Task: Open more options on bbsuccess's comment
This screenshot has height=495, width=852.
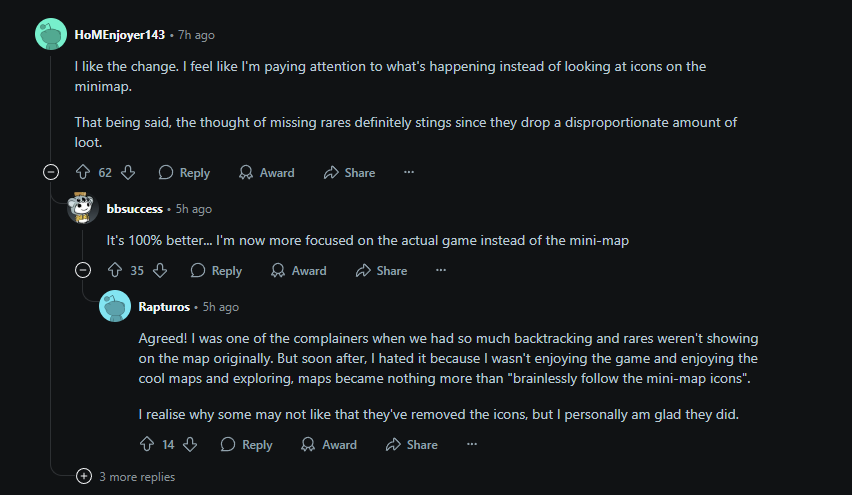Action: 440,270
